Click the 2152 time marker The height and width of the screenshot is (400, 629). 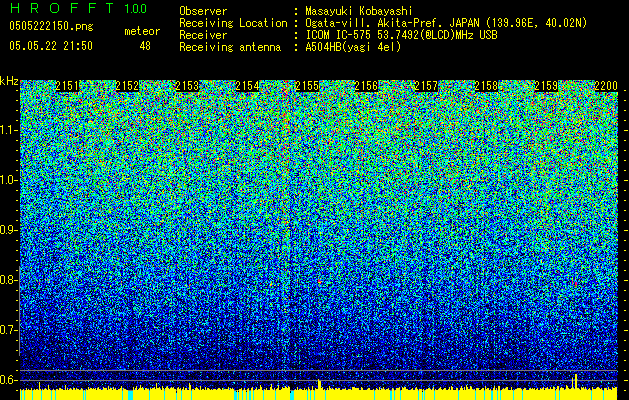pyautogui.click(x=127, y=86)
